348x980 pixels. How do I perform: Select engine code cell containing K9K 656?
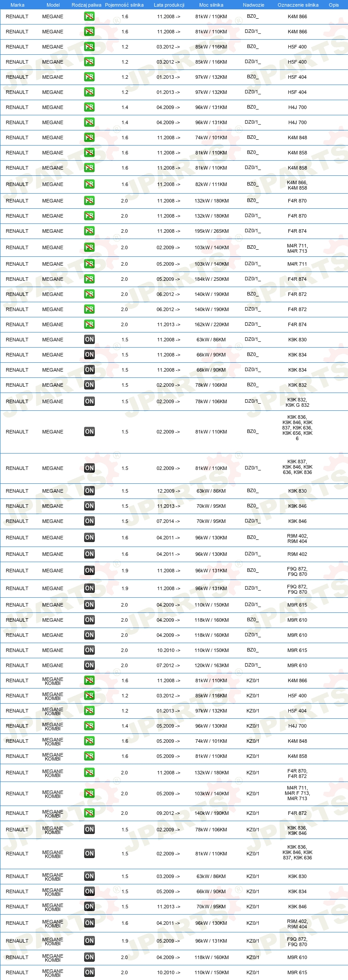(x=297, y=428)
